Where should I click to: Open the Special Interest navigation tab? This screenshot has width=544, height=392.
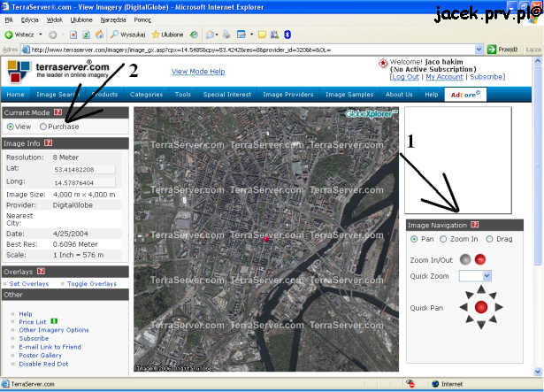tap(227, 95)
